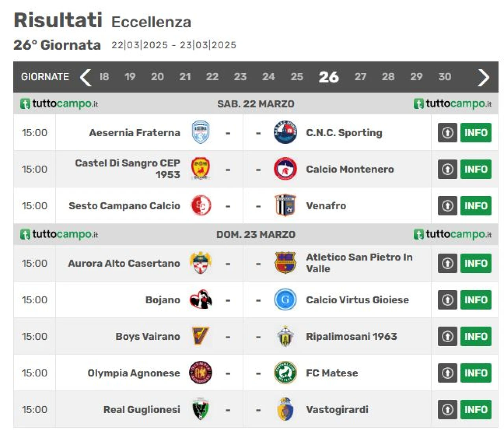This screenshot has width=504, height=434.
Task: Open INFO for Real Guglionesi vs Vastogirardi
Action: [476, 410]
